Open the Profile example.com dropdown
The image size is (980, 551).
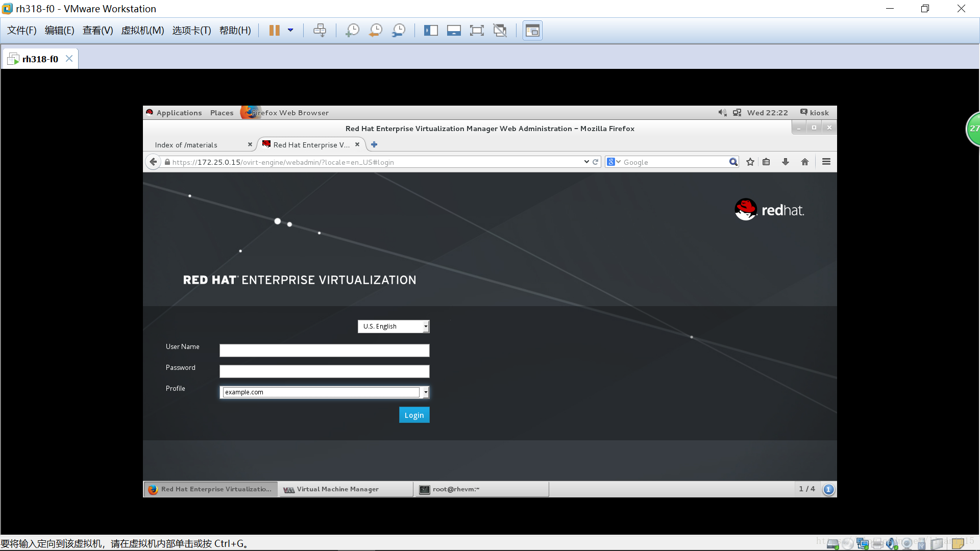325,392
